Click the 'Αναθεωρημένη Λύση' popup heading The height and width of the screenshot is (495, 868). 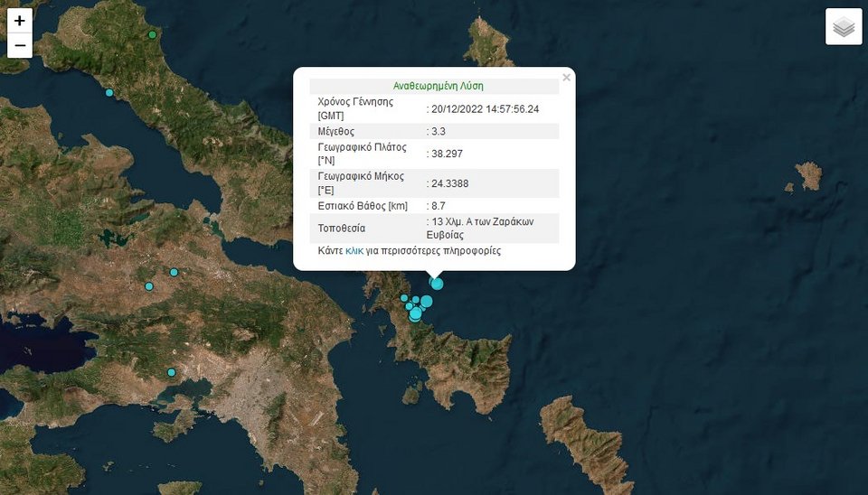click(438, 86)
